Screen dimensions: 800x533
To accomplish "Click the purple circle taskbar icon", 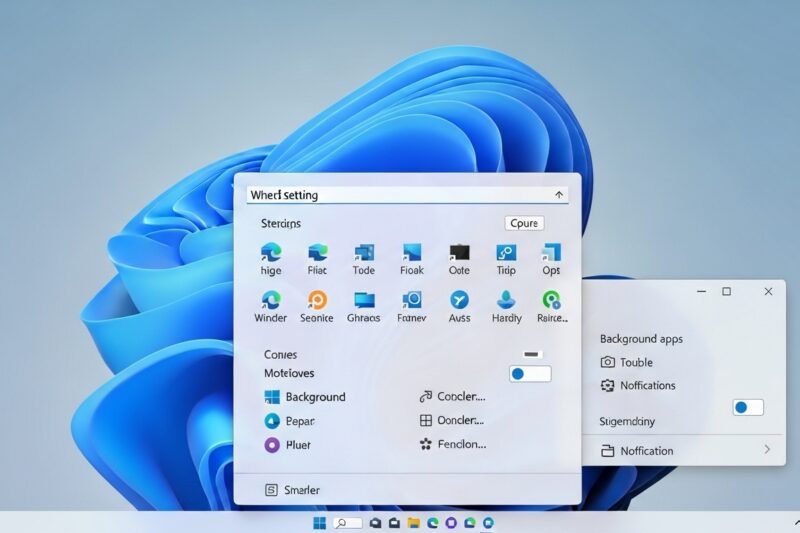I will tap(451, 523).
